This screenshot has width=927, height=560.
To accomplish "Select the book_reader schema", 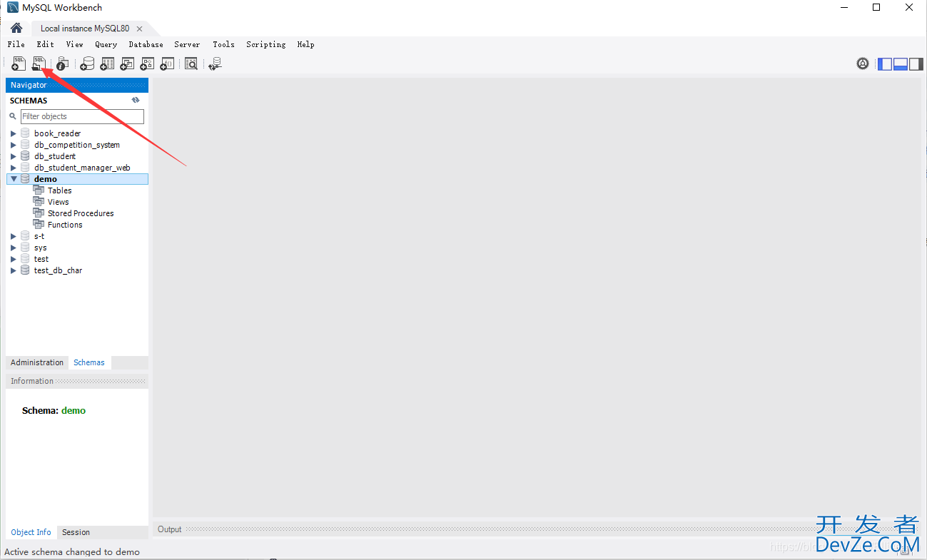I will [x=57, y=133].
